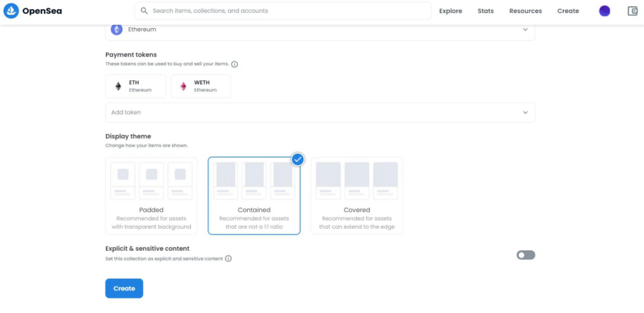Screen dimensions: 644x313
Task: Click the 'Display theme' heading
Action: [x=128, y=136]
